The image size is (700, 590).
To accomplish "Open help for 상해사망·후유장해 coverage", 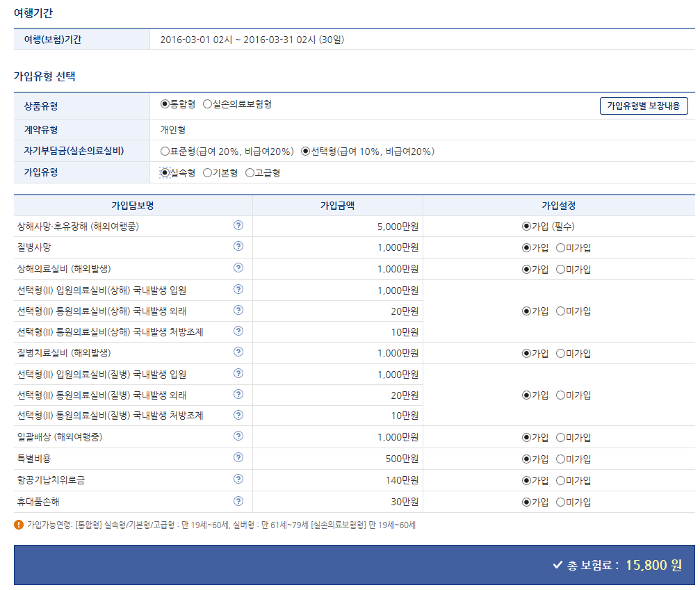I will (238, 225).
